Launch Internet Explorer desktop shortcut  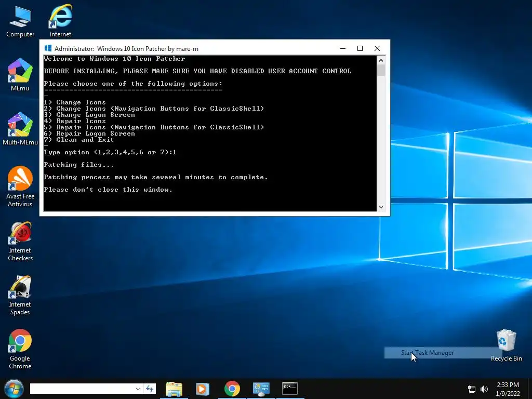point(60,21)
